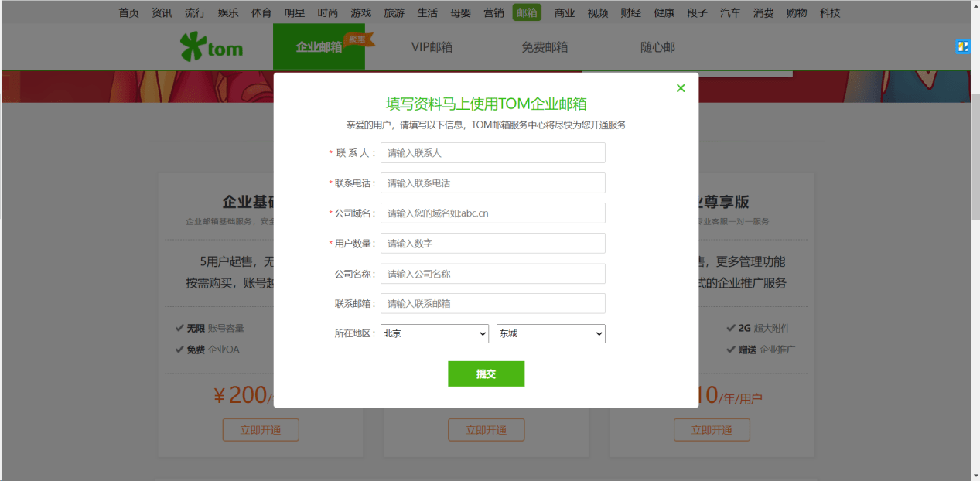Image resolution: width=980 pixels, height=481 pixels.
Task: Click 立即开通 under 企业基础版
Action: (261, 430)
